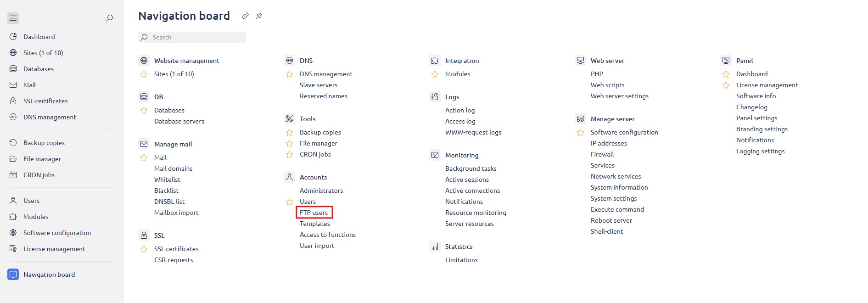
Task: Copy the Navigation board link icon
Action: click(x=245, y=16)
